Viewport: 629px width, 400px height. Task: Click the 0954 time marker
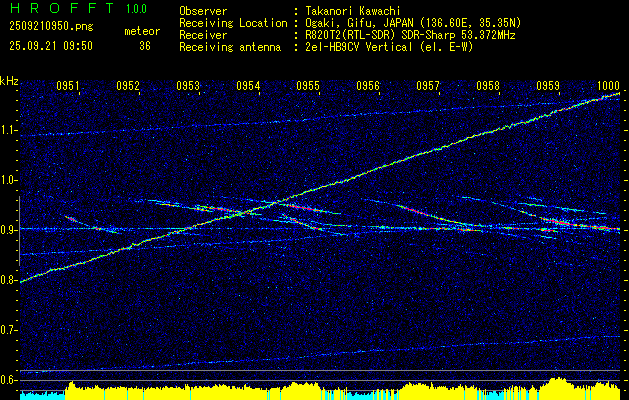tap(248, 86)
